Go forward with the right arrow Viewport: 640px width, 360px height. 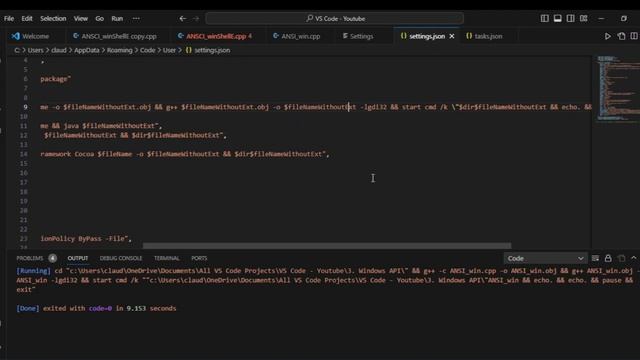[x=196, y=18]
